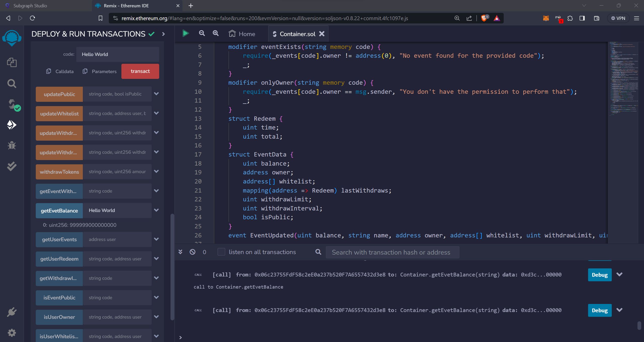The height and width of the screenshot is (342, 644).
Task: Click the zoom in editor icon
Action: (216, 33)
